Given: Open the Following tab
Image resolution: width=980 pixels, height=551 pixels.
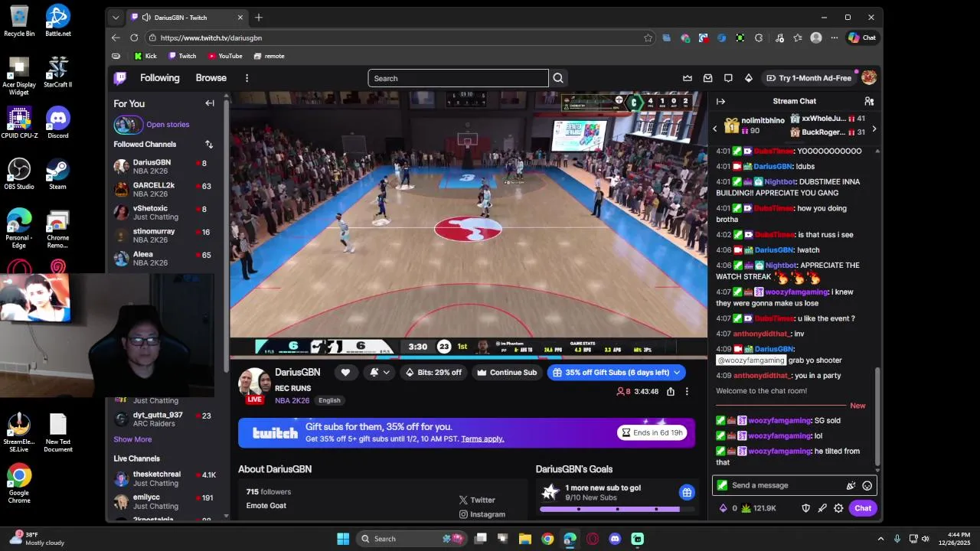Looking at the screenshot, I should coord(159,78).
